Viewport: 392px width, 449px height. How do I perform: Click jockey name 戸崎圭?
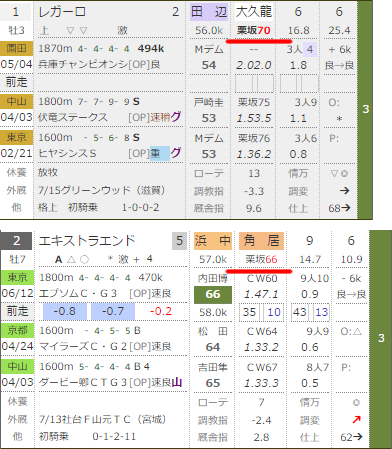coord(209,102)
